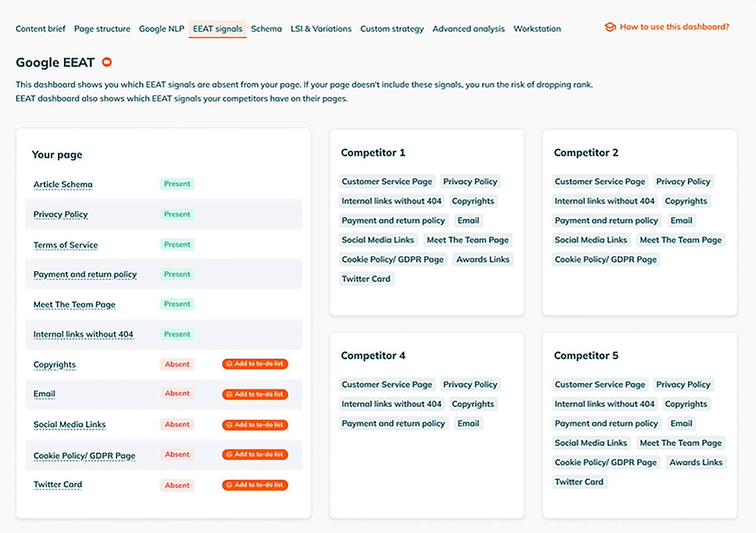Click the Article Schema signal link
The width and height of the screenshot is (756, 533).
click(63, 185)
